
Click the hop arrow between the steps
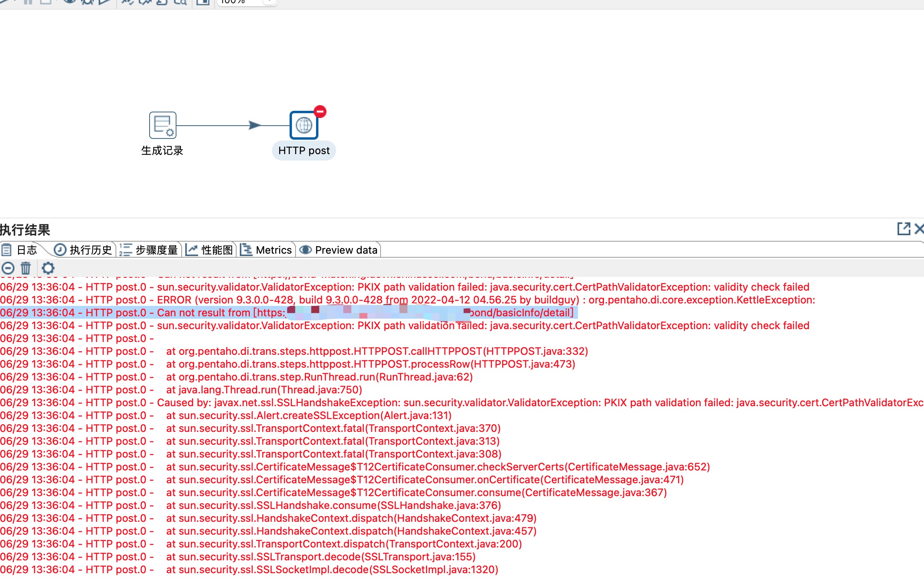(254, 125)
